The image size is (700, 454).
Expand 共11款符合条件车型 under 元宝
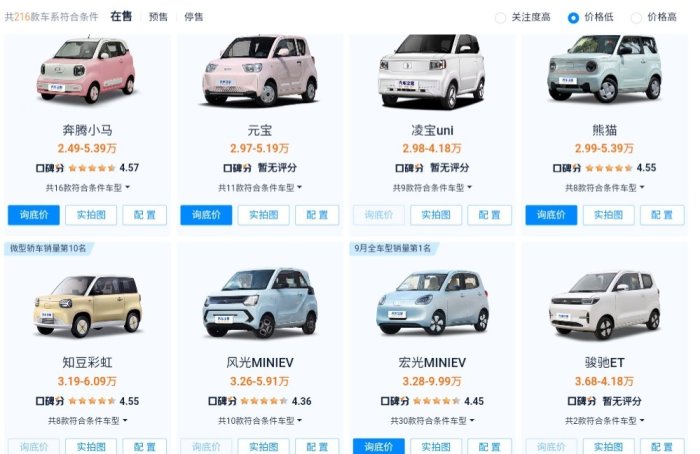(260, 188)
